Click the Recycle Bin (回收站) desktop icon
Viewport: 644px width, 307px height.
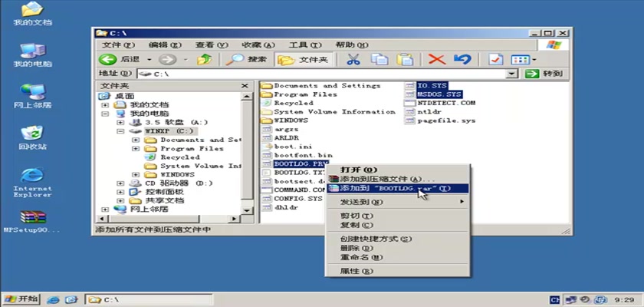click(x=32, y=137)
